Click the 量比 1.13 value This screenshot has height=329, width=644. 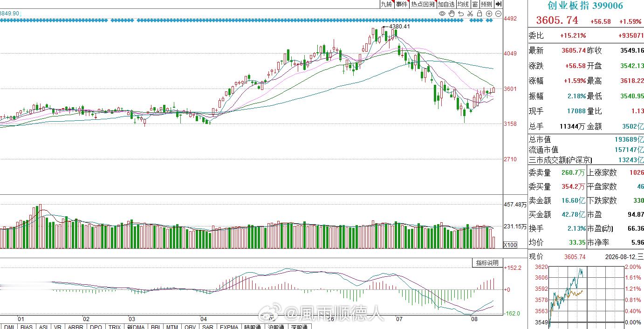pyautogui.click(x=637, y=111)
